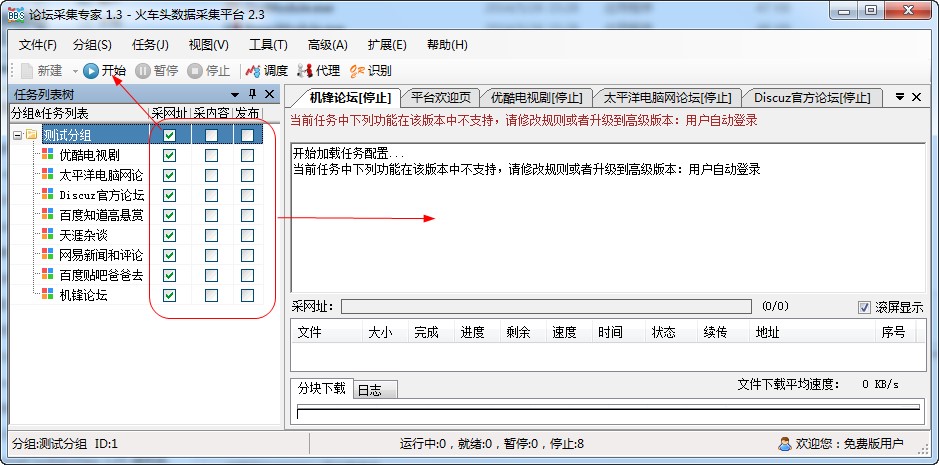Open the dropdown arrow next to 新建
Viewport: 939px width, 465px height.
pyautogui.click(x=75, y=71)
